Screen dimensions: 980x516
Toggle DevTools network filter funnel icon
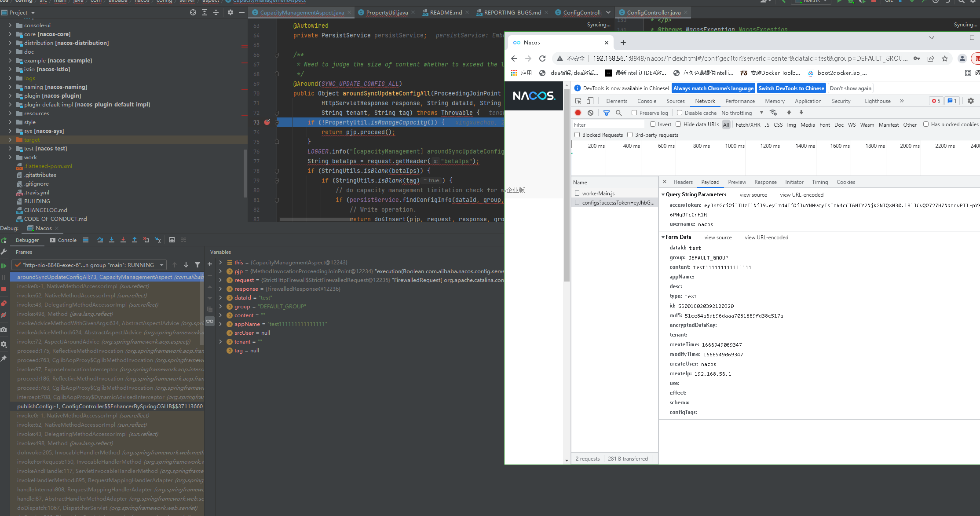(607, 113)
